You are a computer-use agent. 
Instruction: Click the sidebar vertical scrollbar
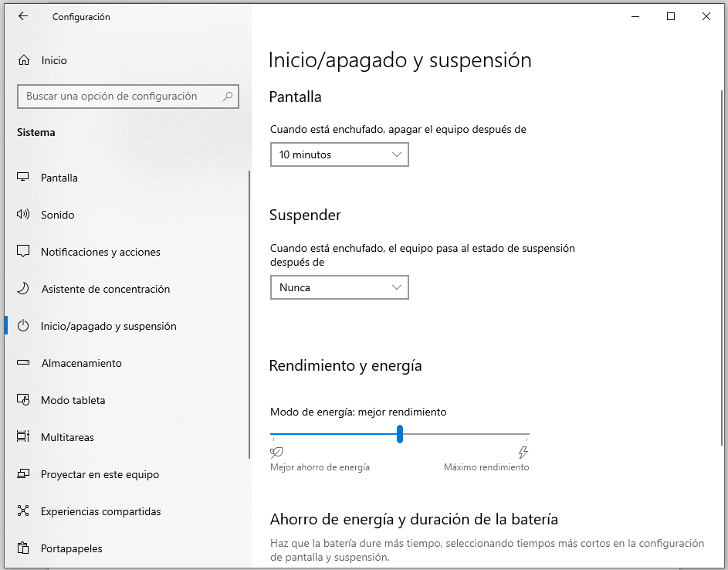tap(249, 315)
